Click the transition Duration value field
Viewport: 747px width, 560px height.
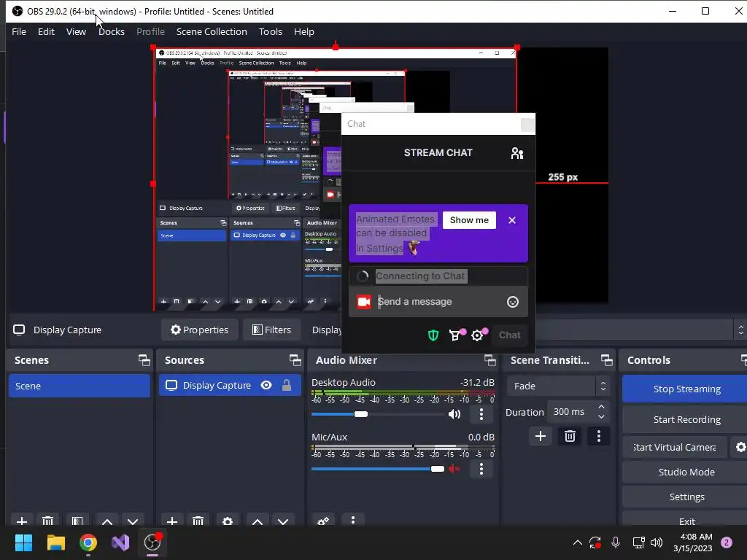tap(570, 412)
